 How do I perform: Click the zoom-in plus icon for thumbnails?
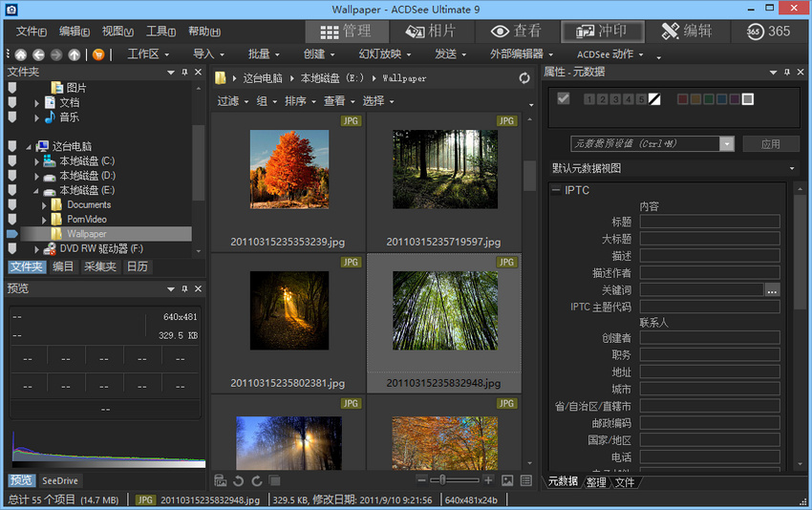489,480
